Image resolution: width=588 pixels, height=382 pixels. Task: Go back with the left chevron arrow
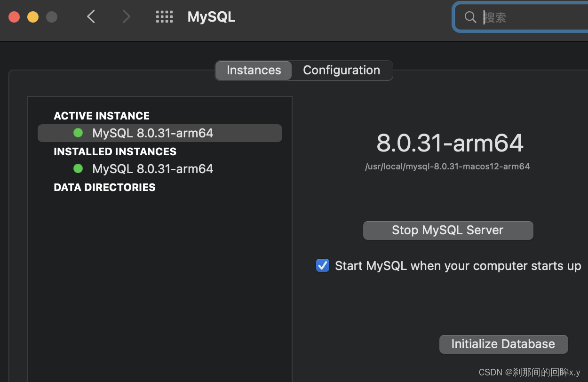pos(91,17)
